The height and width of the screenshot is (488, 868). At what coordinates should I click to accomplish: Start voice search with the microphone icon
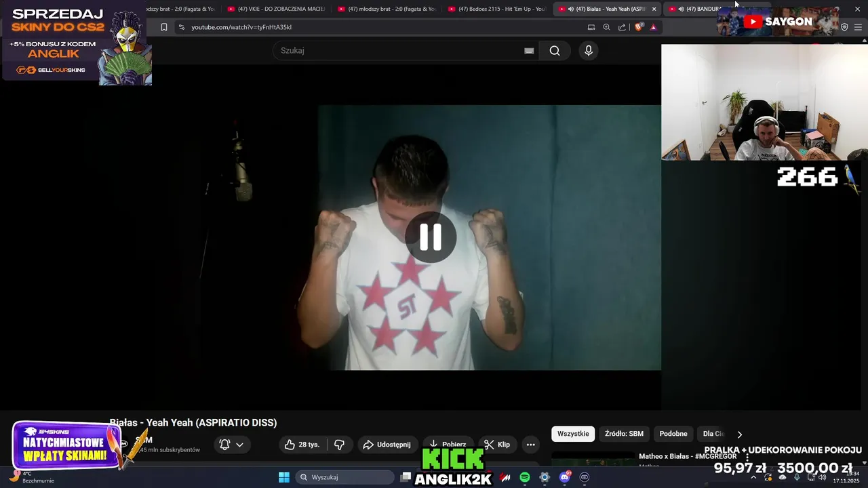click(x=589, y=51)
